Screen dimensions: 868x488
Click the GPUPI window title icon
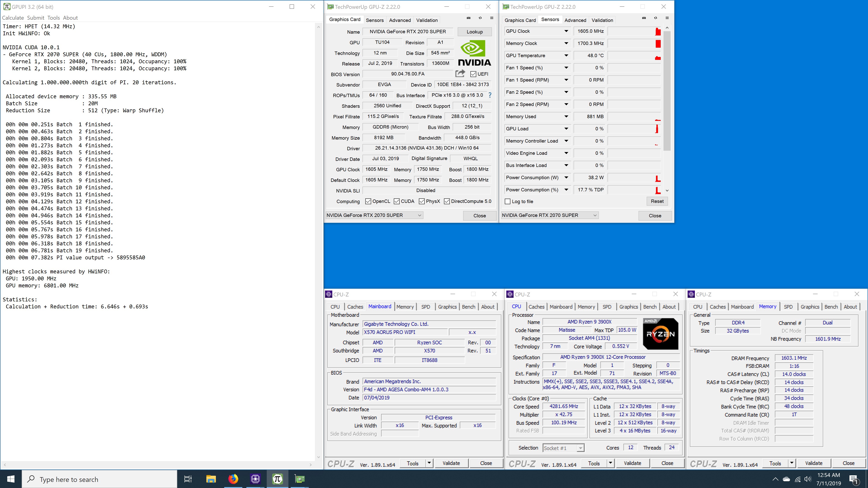pyautogui.click(x=7, y=6)
